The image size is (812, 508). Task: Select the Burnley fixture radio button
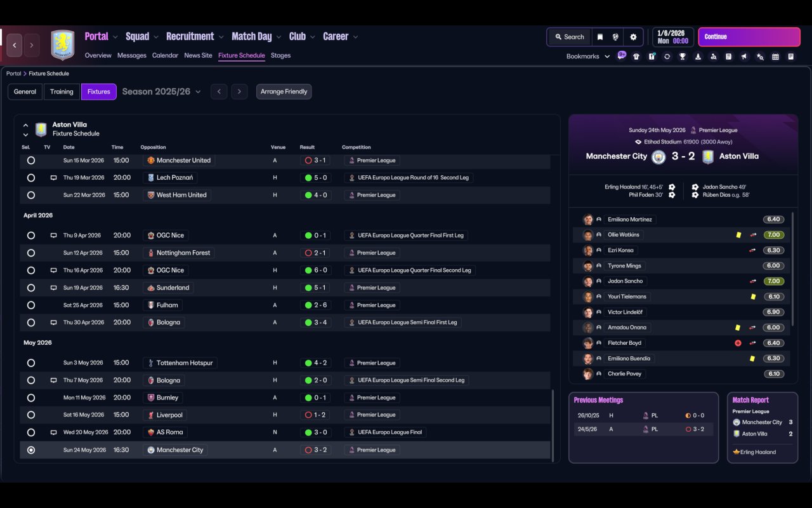click(x=31, y=398)
